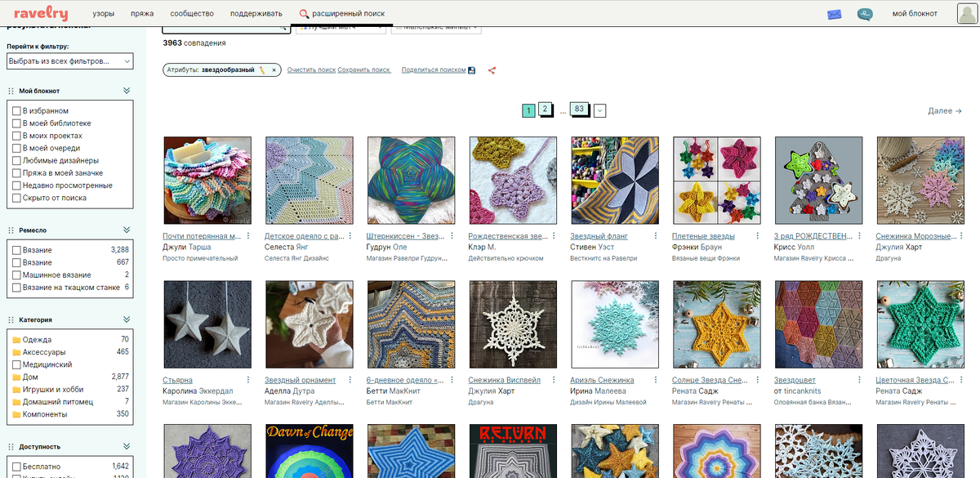
Task: Check the В моей очереди filter
Action: coord(16,148)
